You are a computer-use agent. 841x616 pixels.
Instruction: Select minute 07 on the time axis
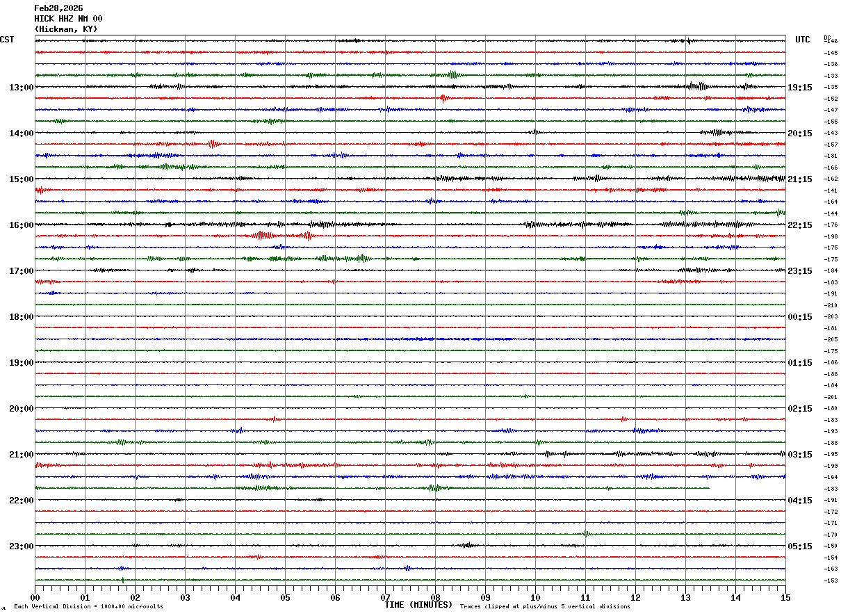[x=385, y=597]
